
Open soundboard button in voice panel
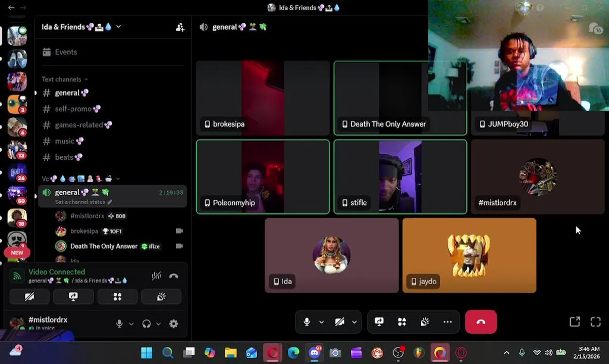(x=161, y=297)
